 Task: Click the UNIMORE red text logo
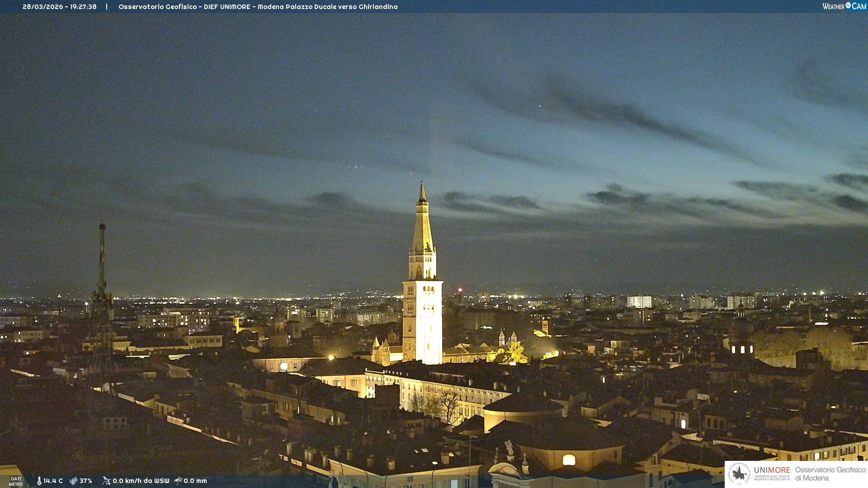[x=772, y=470]
